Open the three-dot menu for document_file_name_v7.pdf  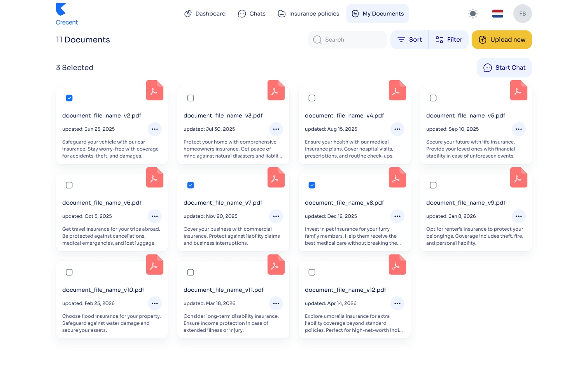tap(276, 216)
